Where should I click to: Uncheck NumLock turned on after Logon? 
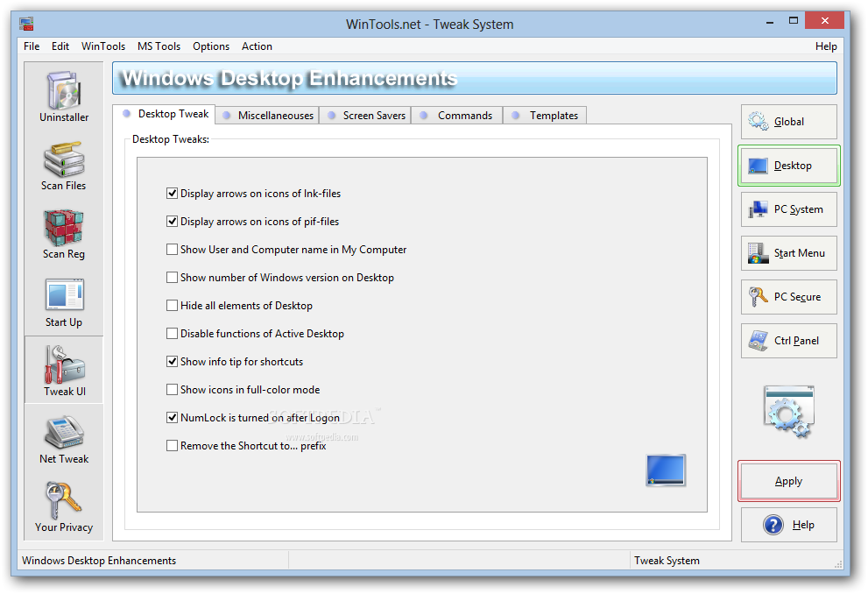[x=173, y=417]
